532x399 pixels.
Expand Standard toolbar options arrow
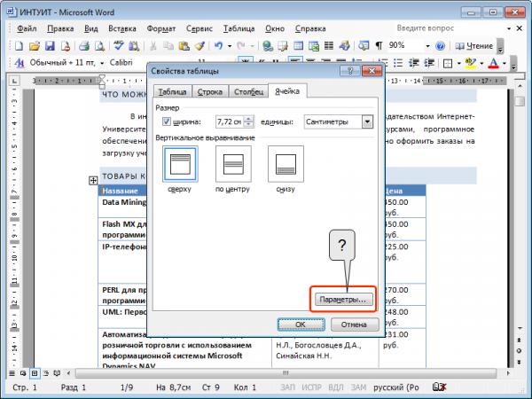[x=500, y=46]
